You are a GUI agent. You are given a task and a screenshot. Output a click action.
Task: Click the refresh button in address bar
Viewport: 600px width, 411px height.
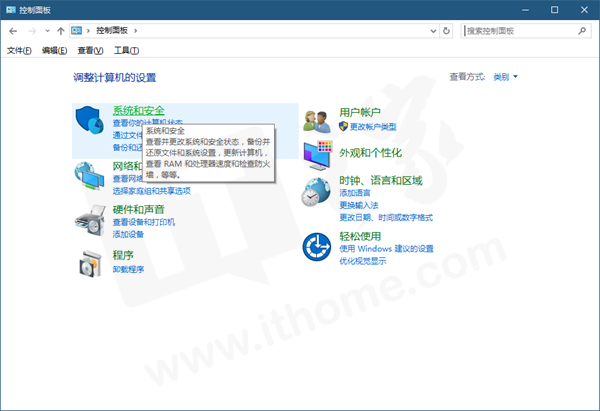(x=446, y=31)
